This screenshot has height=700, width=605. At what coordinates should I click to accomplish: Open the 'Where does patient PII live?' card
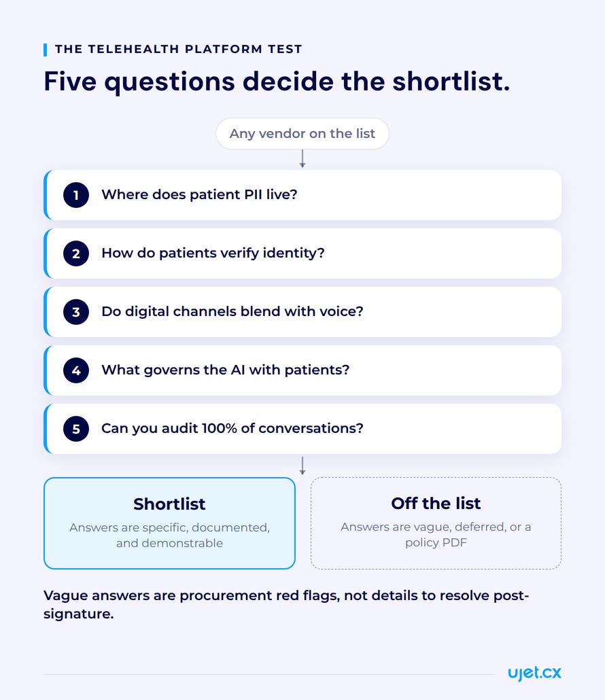click(x=302, y=195)
